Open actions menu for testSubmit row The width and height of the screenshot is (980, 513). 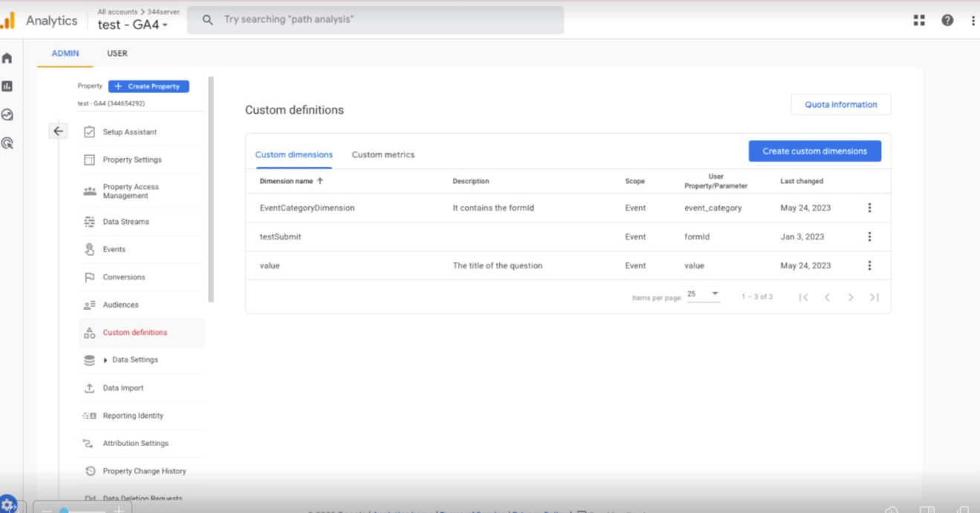coord(869,236)
